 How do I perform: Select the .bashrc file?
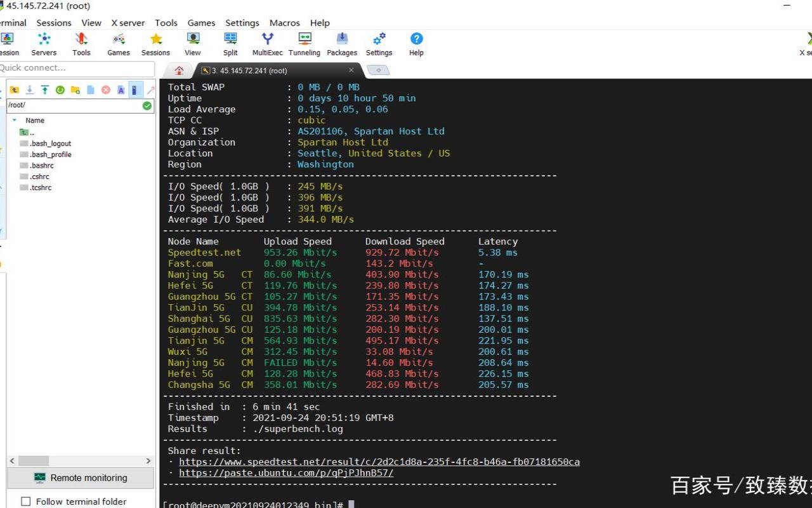click(x=37, y=166)
